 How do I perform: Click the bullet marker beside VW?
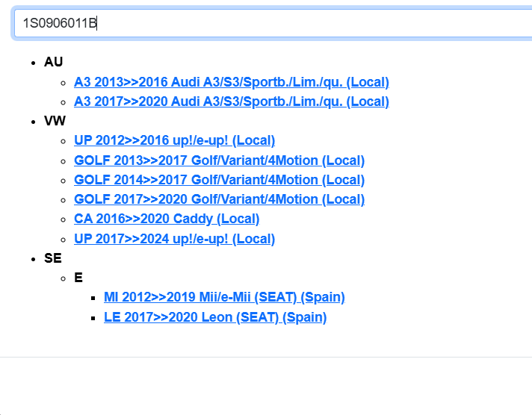click(34, 122)
